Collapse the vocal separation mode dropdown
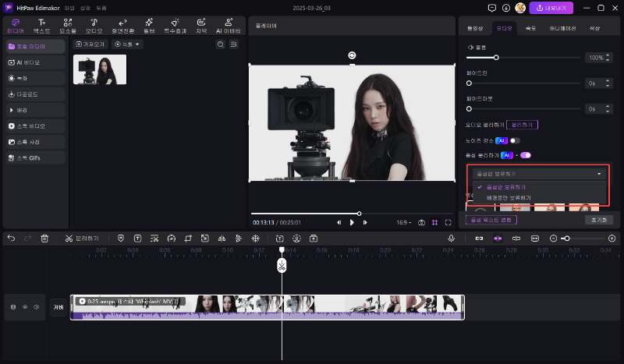 coord(599,174)
